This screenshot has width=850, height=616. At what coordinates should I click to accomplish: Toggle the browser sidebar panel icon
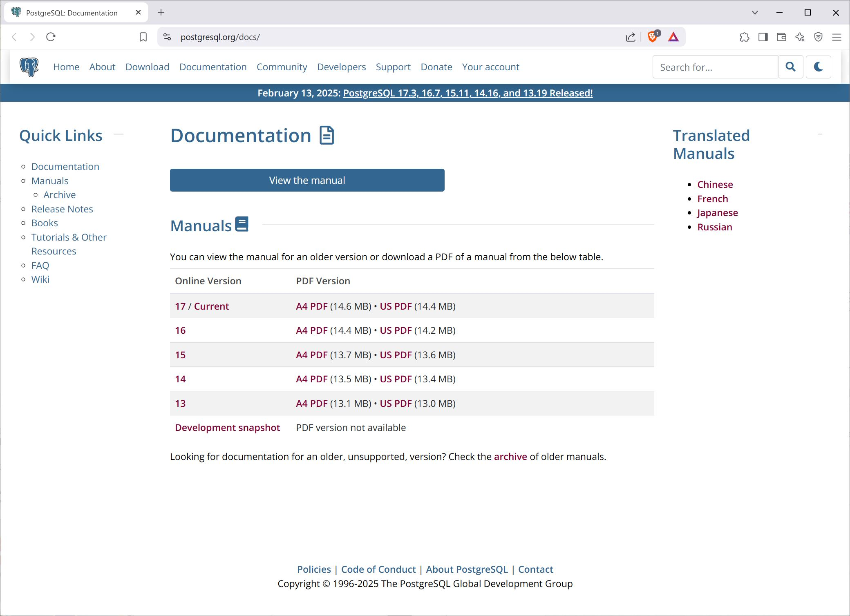pos(763,37)
